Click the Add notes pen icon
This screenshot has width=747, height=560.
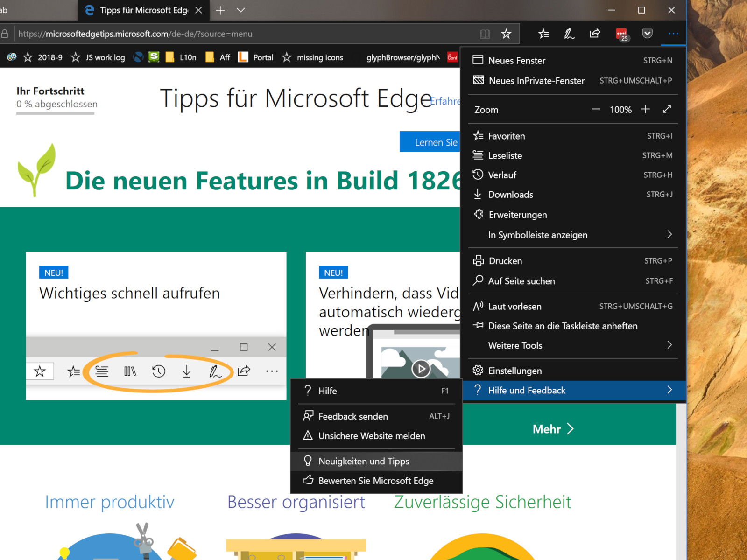(x=569, y=34)
